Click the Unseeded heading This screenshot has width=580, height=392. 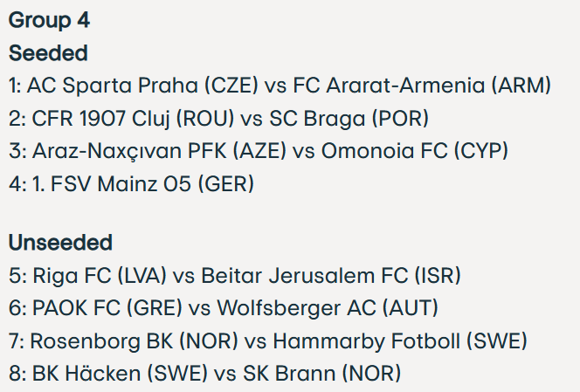(x=60, y=243)
